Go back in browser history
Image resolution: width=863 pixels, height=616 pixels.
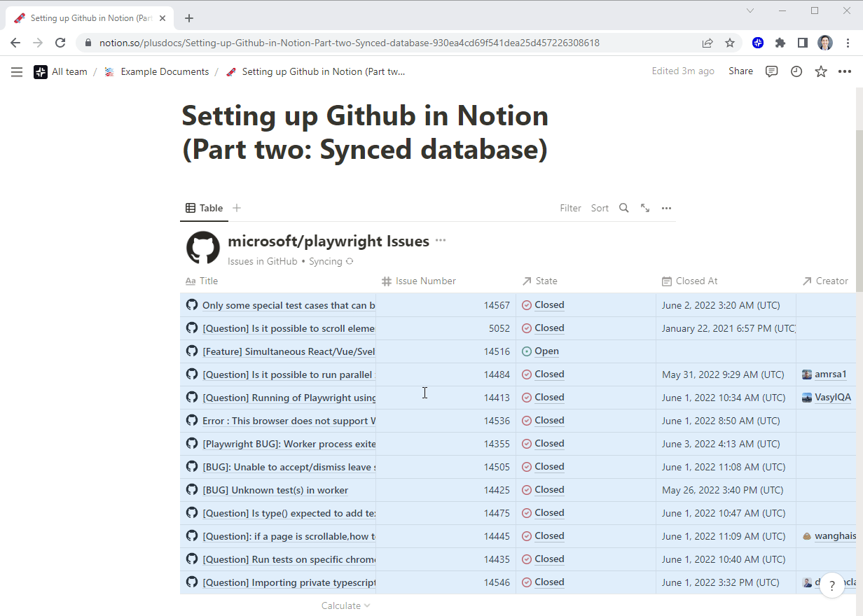click(15, 43)
